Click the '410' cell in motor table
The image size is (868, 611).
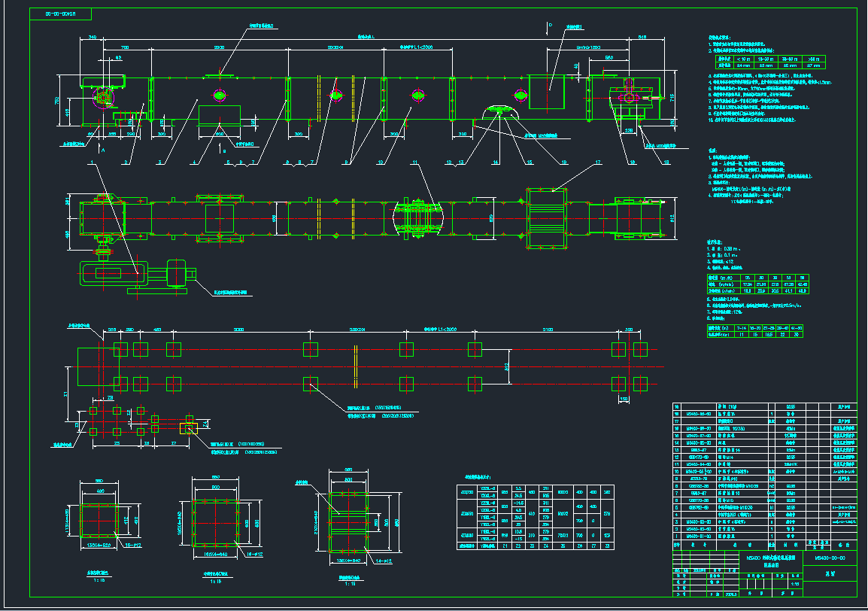[x=532, y=513]
